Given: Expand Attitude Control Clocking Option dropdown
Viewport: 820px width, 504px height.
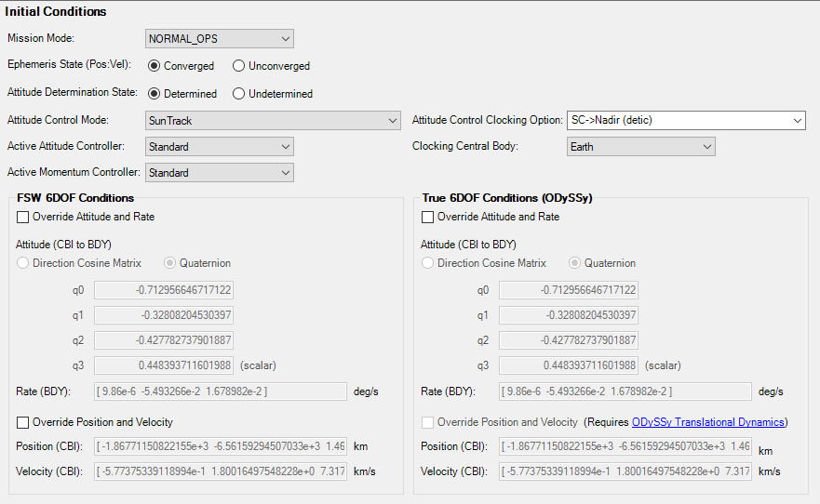Looking at the screenshot, I should point(686,120).
